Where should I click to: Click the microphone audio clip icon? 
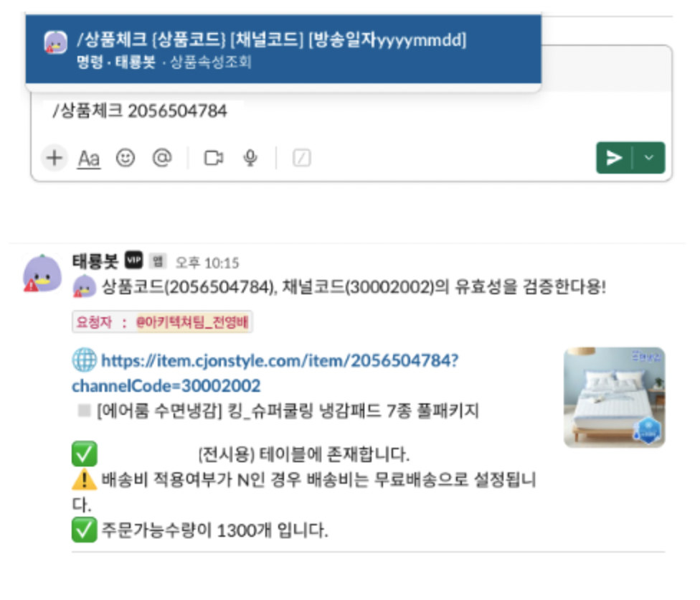pos(250,158)
